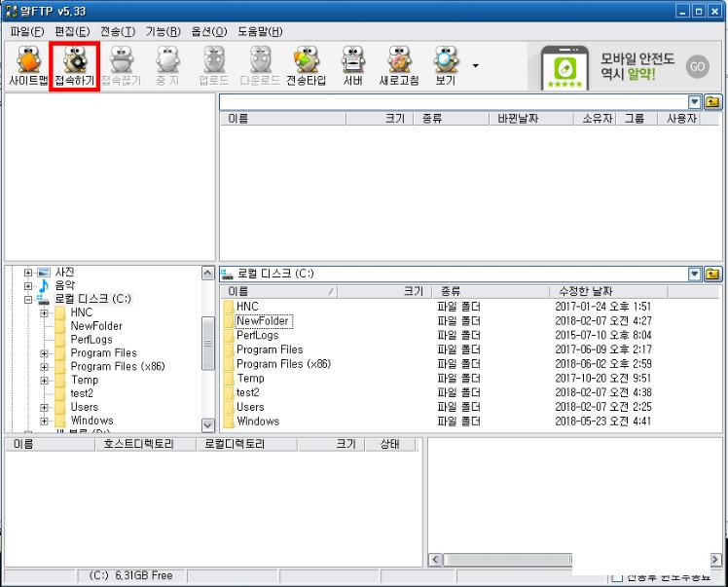Click the Refresh (새로고침) toolbar icon
Image resolution: width=728 pixels, height=587 pixels.
(x=399, y=66)
